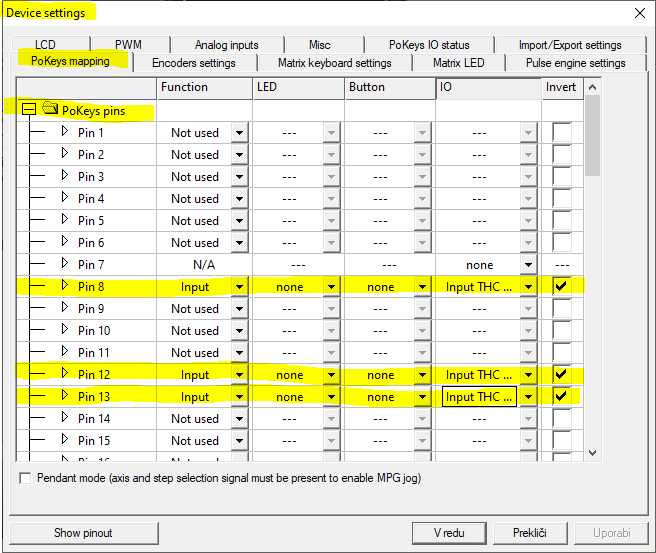The height and width of the screenshot is (553, 656).
Task: Expand the Pin 12 disclosure triangle
Action: point(64,374)
